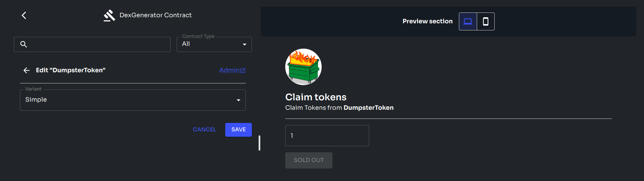Click the gavel icon beside DexGenerator Contract
Screen dimensions: 644x181
pyautogui.click(x=109, y=16)
